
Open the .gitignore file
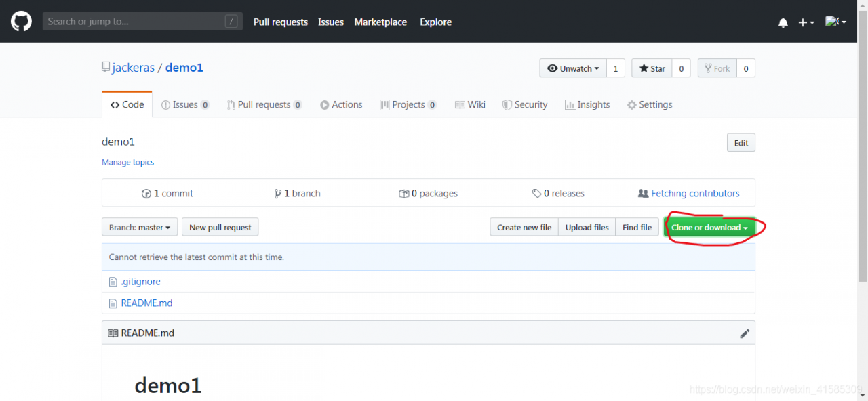[x=140, y=282]
